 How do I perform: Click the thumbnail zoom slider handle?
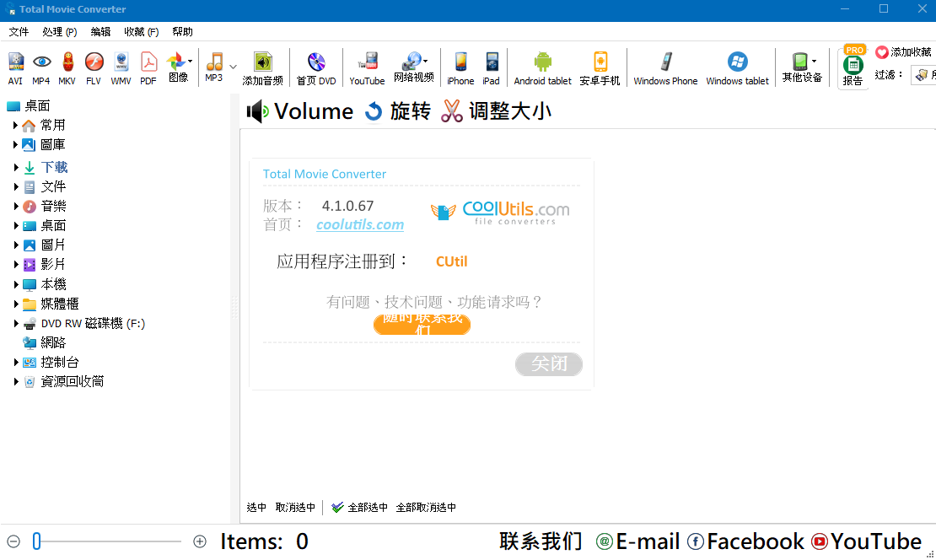coord(36,541)
